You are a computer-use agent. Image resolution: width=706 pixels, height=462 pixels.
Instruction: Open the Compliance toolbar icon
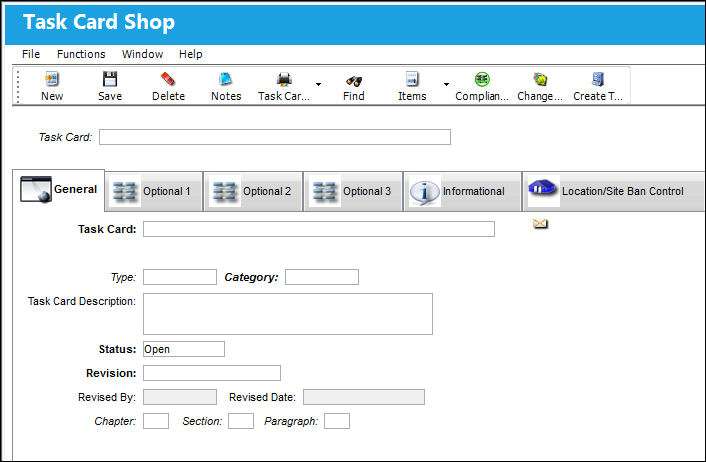pyautogui.click(x=482, y=79)
